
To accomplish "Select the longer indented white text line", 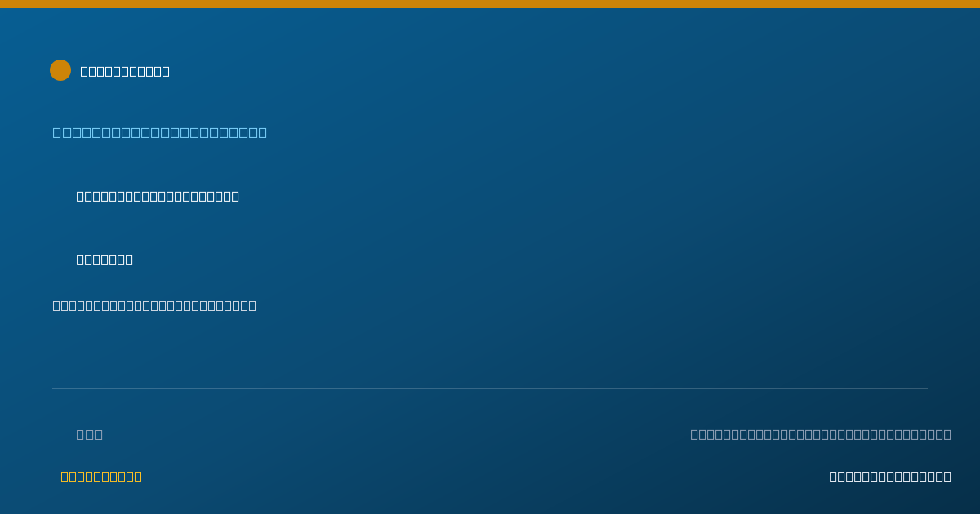I will coord(158,196).
